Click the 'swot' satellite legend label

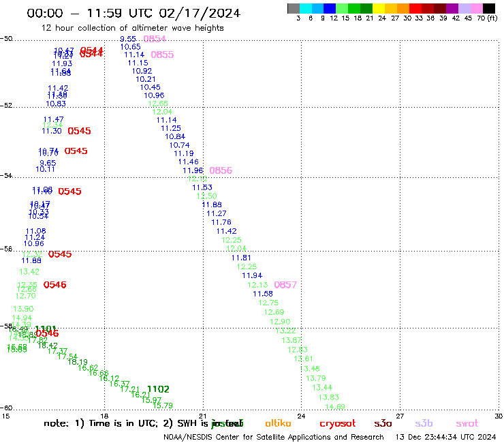[467, 424]
